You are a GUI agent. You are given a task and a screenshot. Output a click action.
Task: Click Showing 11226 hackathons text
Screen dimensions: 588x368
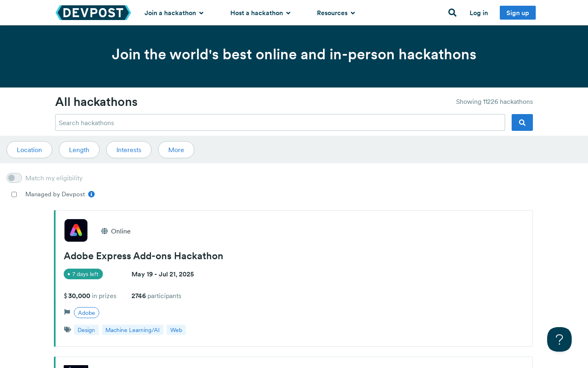click(x=494, y=102)
